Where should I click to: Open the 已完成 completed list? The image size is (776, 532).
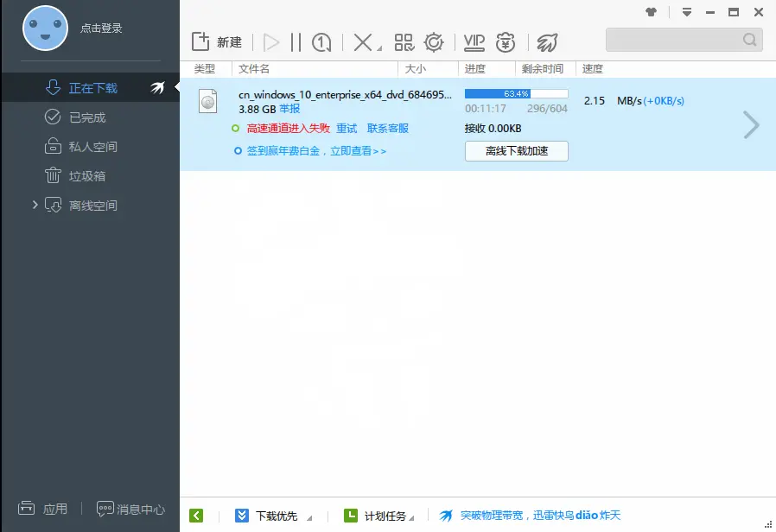(91, 117)
